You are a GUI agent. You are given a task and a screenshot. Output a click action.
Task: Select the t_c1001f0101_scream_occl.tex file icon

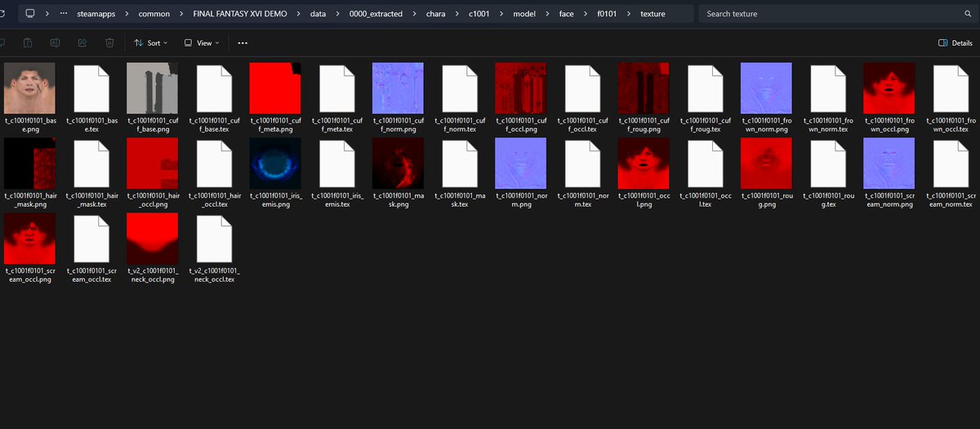(91, 239)
